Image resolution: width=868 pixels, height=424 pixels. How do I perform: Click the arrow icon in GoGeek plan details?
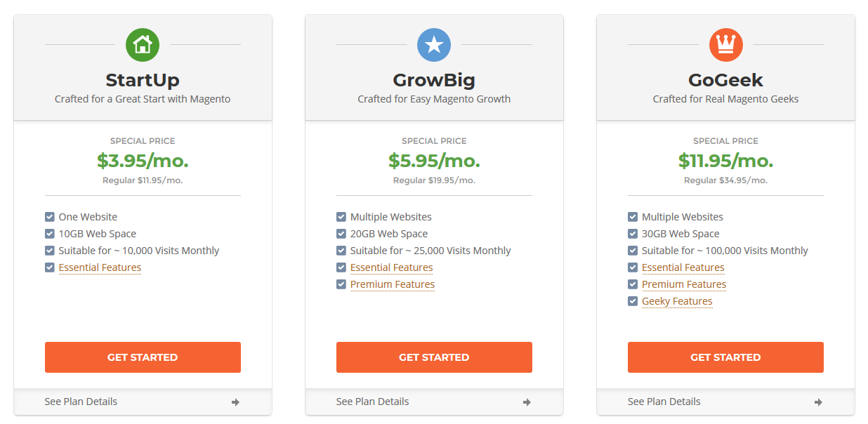(x=818, y=402)
